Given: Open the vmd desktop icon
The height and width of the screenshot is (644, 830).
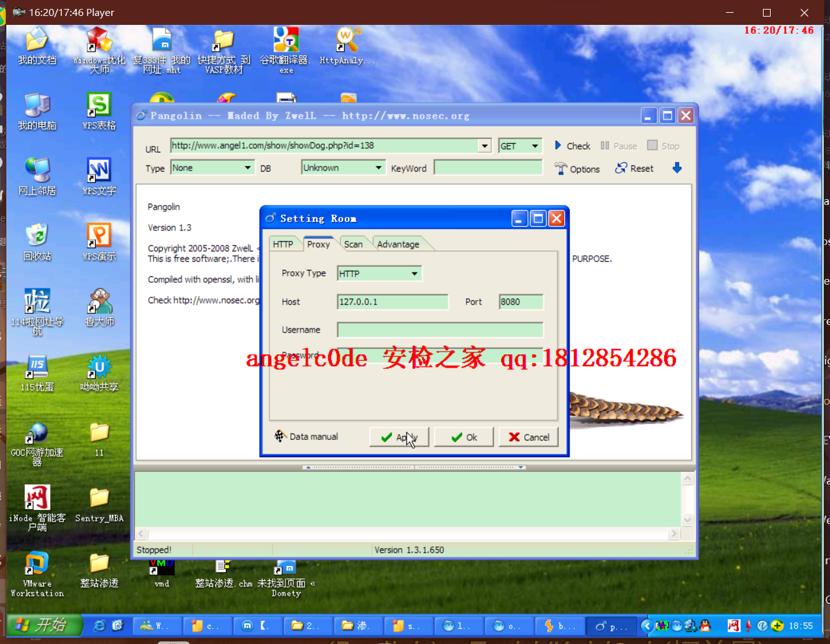Looking at the screenshot, I should click(162, 574).
